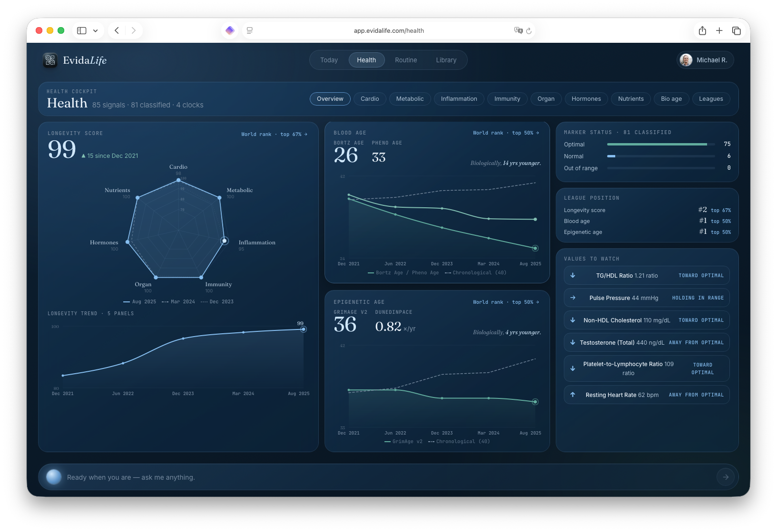Select the Inflammation filter pill

[459, 99]
